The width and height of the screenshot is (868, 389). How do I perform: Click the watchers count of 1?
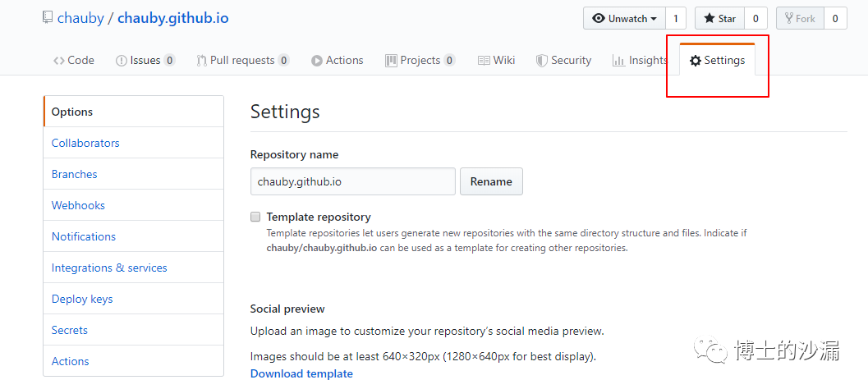click(x=675, y=18)
